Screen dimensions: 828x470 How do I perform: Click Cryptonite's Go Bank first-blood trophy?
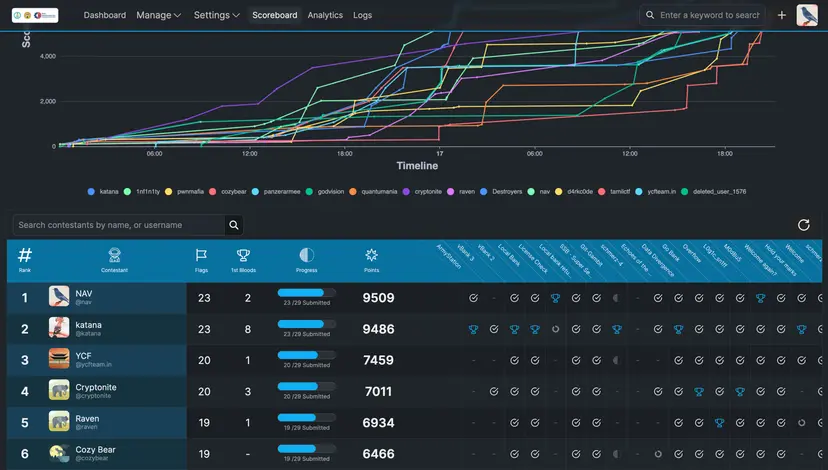[x=699, y=392]
